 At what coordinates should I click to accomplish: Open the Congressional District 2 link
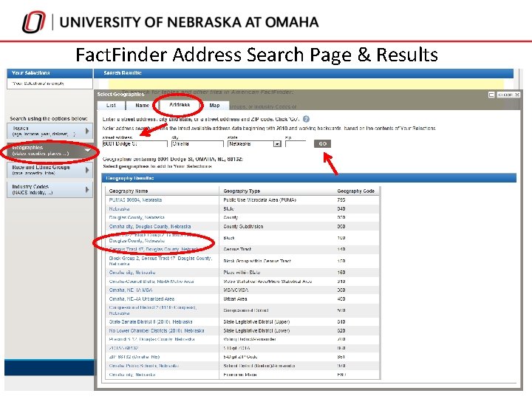click(x=153, y=310)
